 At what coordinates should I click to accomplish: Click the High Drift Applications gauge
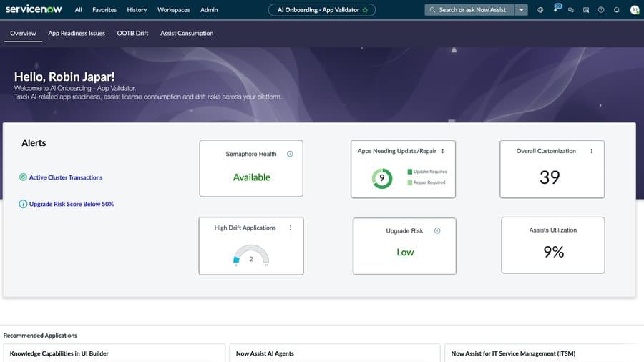(x=251, y=255)
